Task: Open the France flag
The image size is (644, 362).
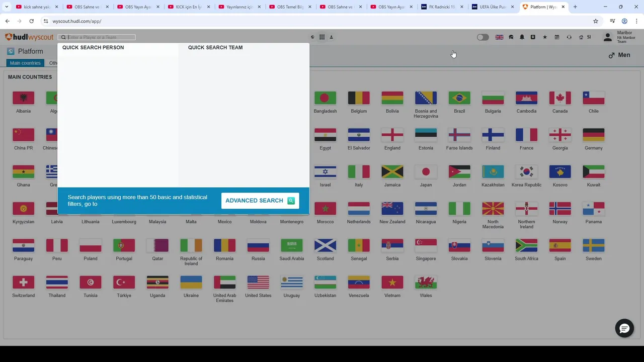Action: click(527, 135)
